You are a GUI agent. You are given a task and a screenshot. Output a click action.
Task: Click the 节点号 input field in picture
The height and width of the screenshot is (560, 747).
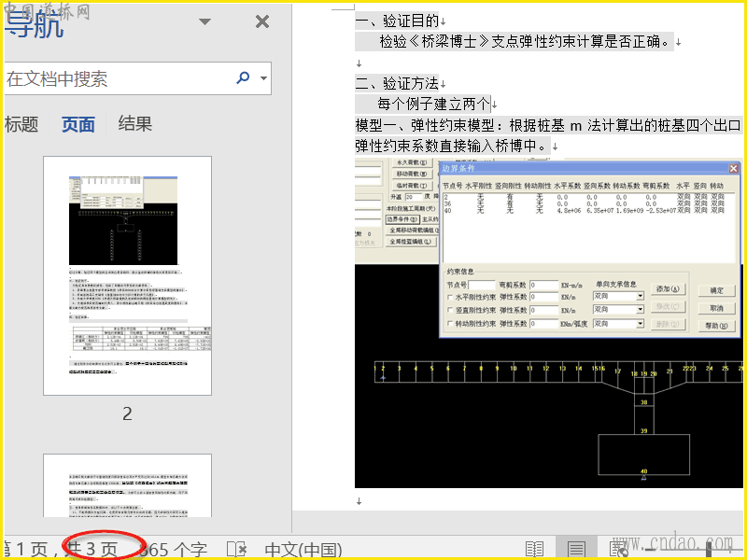click(482, 285)
